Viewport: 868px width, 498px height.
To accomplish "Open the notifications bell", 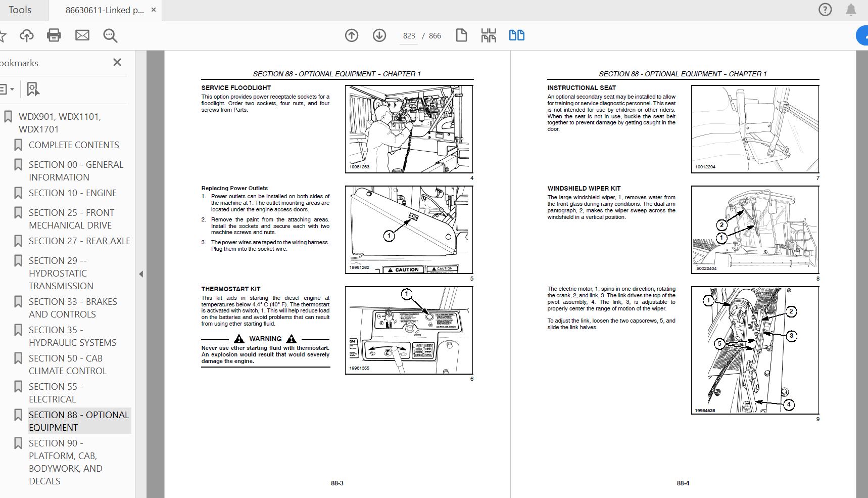I will pyautogui.click(x=851, y=10).
